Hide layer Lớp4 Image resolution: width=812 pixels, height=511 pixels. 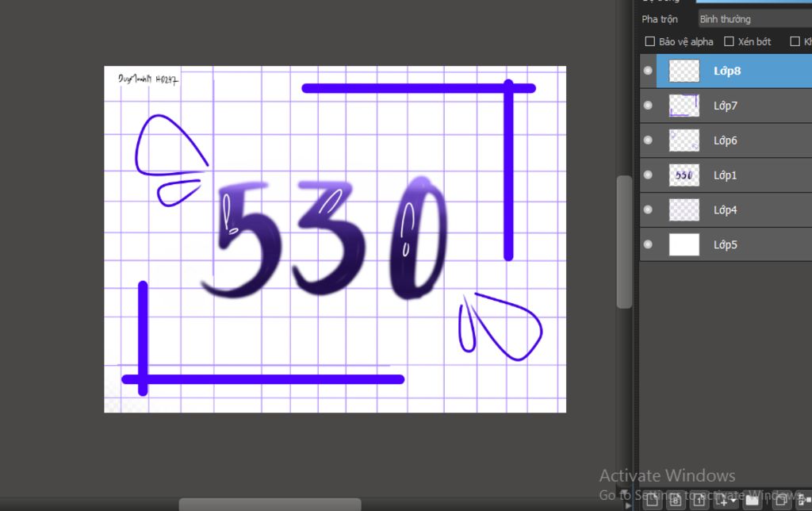(648, 209)
